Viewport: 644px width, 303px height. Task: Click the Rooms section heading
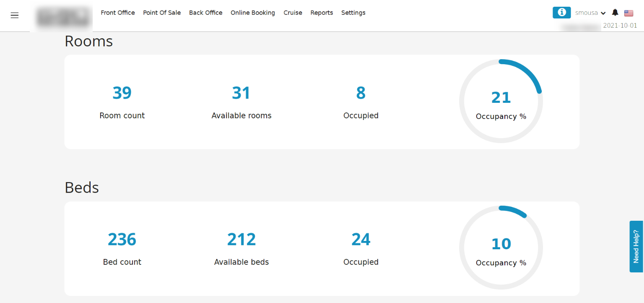pos(89,41)
